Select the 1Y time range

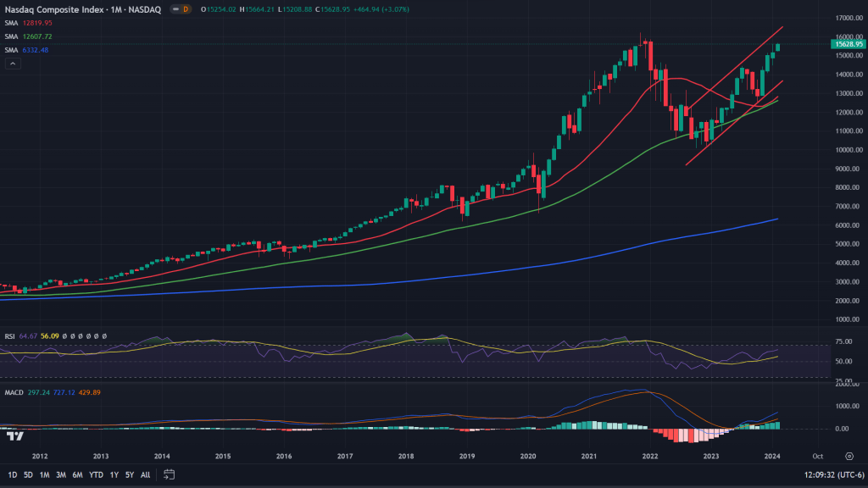(114, 474)
